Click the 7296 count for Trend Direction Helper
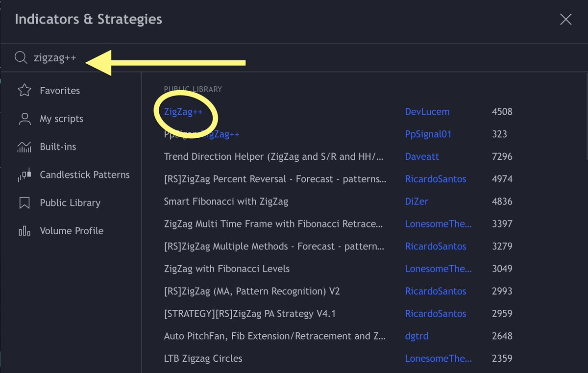The height and width of the screenshot is (373, 588). click(502, 157)
